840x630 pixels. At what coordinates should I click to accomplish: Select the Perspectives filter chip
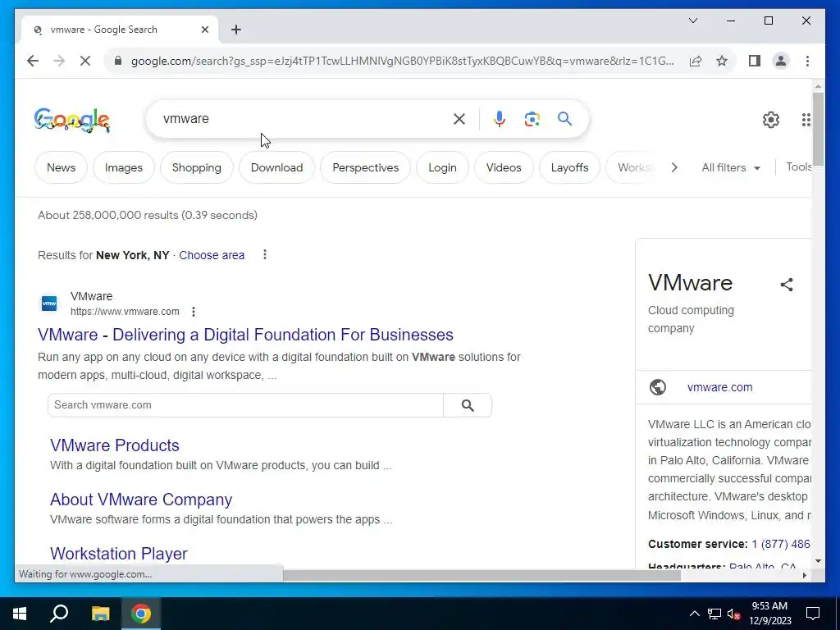coord(365,167)
